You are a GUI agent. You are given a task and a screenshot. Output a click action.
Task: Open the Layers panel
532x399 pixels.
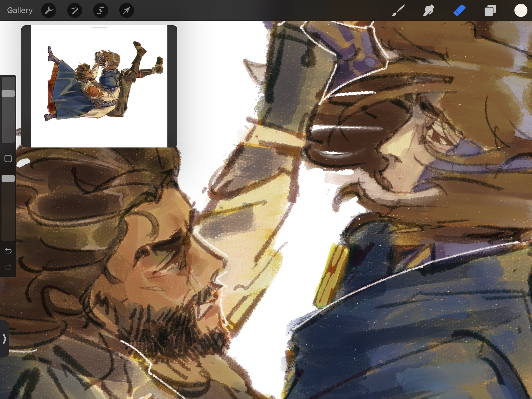point(490,11)
